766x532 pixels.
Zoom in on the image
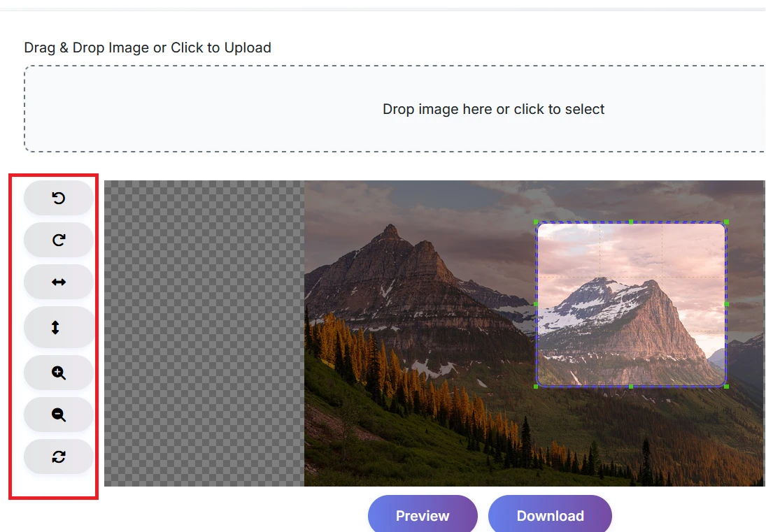click(59, 373)
